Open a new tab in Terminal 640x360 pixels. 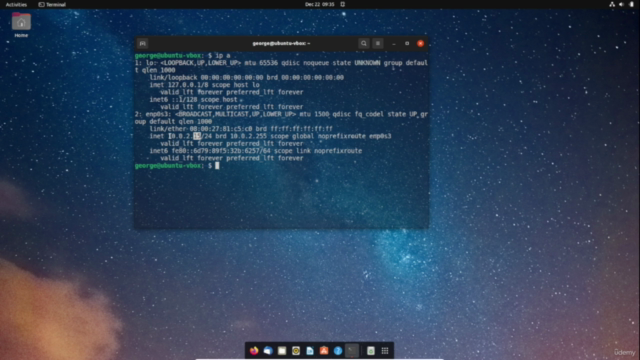(x=142, y=43)
